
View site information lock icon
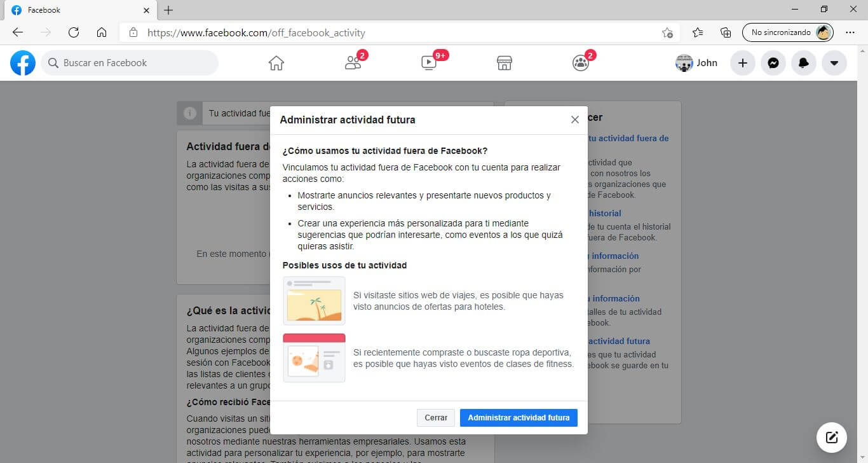pyautogui.click(x=133, y=32)
